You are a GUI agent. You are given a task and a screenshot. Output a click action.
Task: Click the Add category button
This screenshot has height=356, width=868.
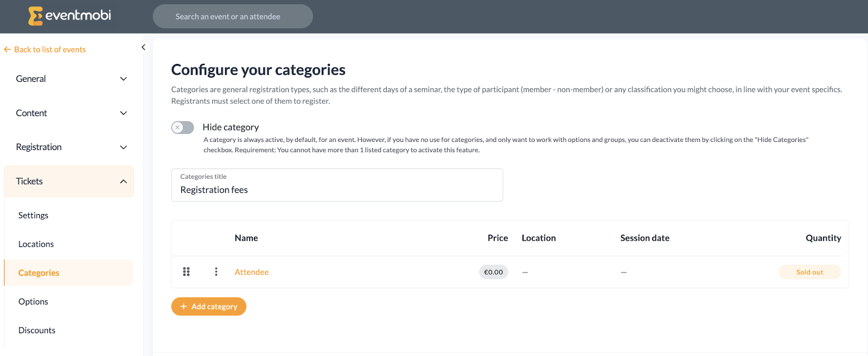[x=209, y=306]
